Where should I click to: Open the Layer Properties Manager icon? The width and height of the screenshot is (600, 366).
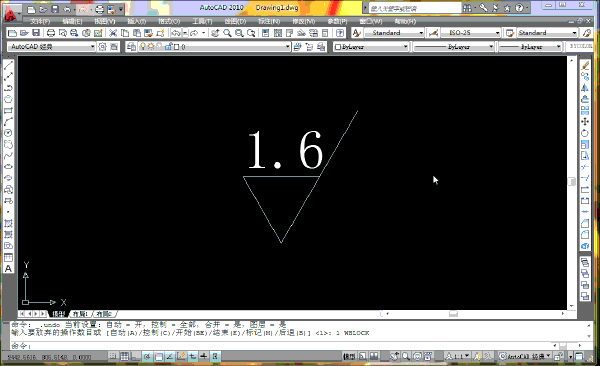click(131, 47)
